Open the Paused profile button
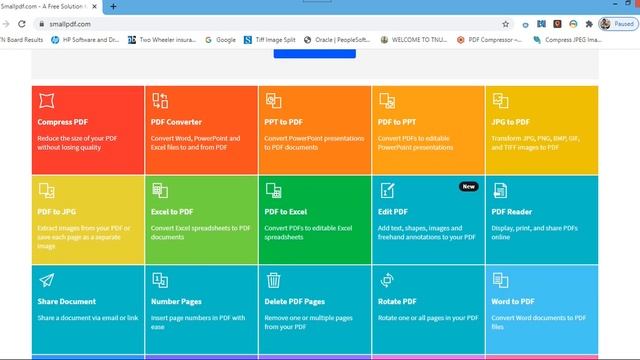Viewport: 640px width, 360px height. (x=618, y=24)
